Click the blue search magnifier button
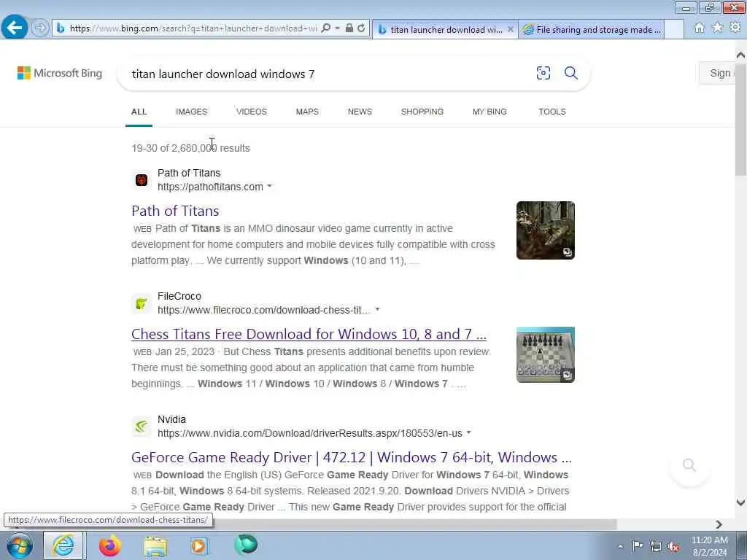Image resolution: width=747 pixels, height=560 pixels. coord(570,73)
